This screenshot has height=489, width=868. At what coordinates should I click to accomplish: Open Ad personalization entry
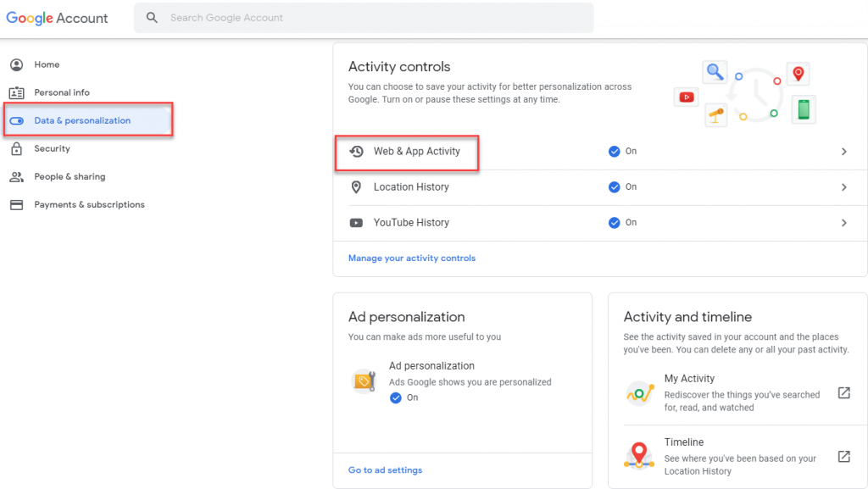pyautogui.click(x=462, y=381)
